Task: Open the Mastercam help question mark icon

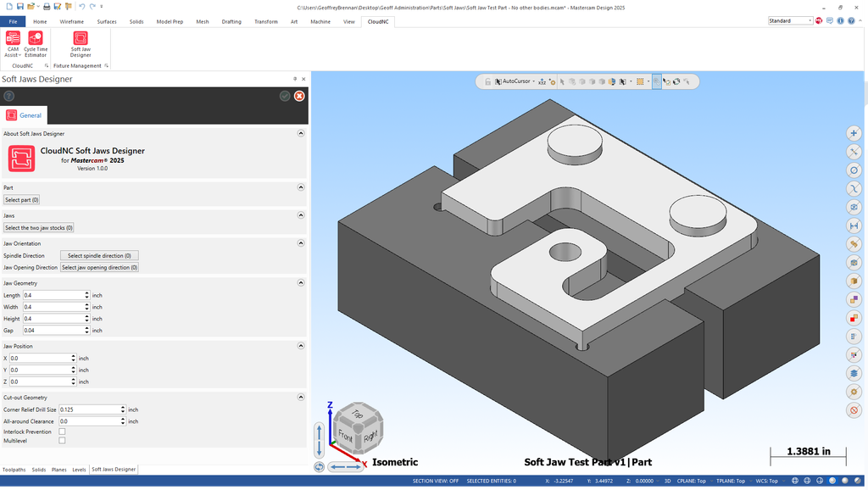Action: click(x=851, y=21)
